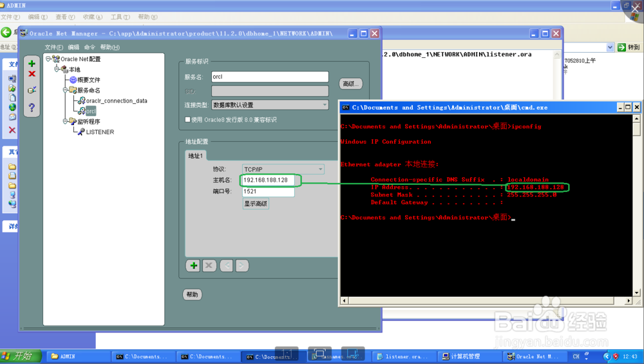This screenshot has height=364, width=644.
Task: Click the 主机名 host name field
Action: tap(269, 180)
